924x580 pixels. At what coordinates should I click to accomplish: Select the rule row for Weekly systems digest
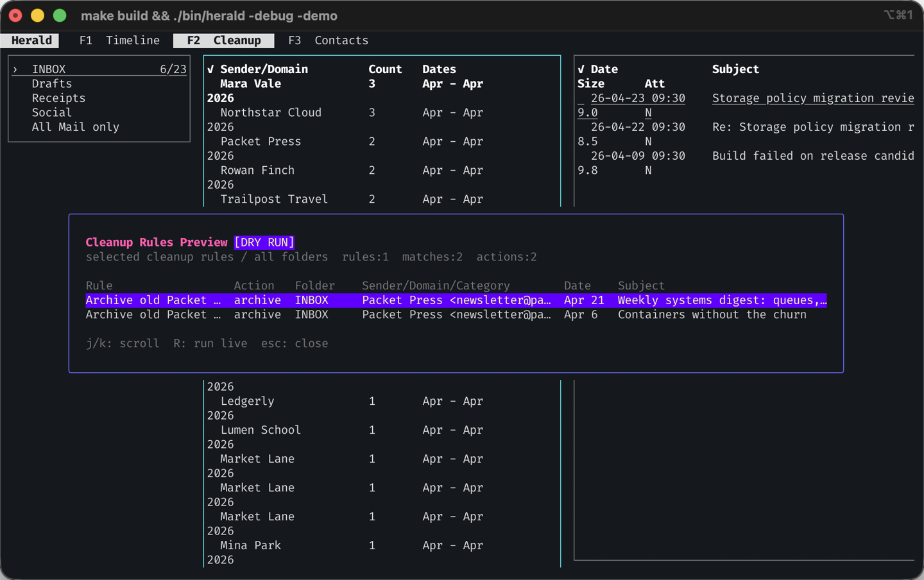[456, 300]
